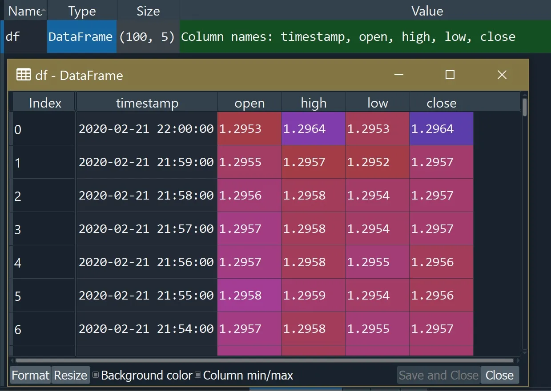Viewport: 551px width, 392px height.
Task: Click open value 1.2953 in row 0
Action: (249, 129)
